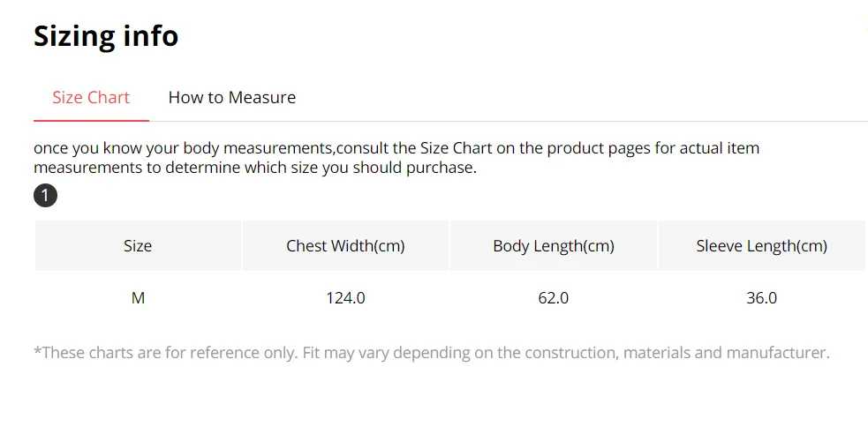Open the How to Measure tab

[x=231, y=98]
